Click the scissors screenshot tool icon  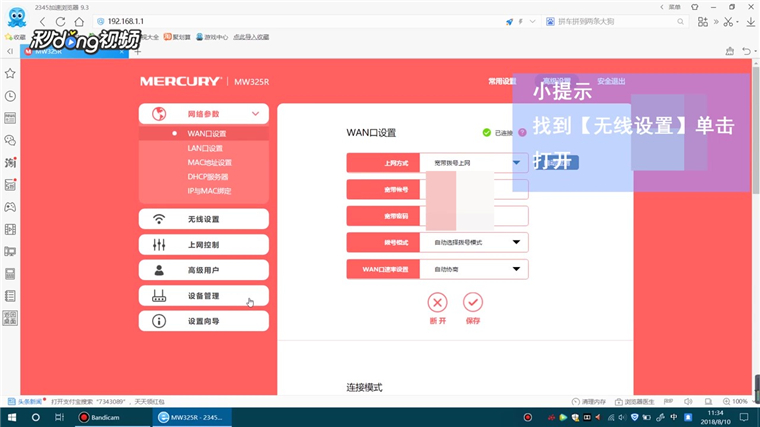728,22
